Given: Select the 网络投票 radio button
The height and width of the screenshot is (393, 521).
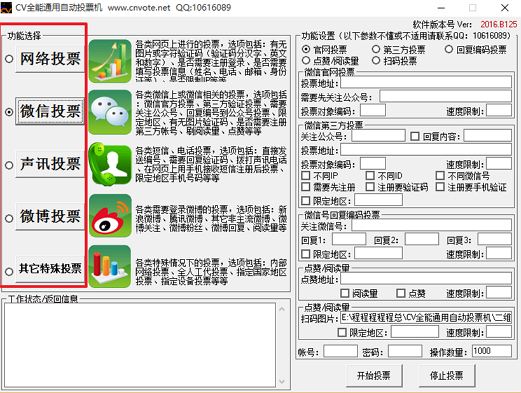Looking at the screenshot, I should 9,59.
